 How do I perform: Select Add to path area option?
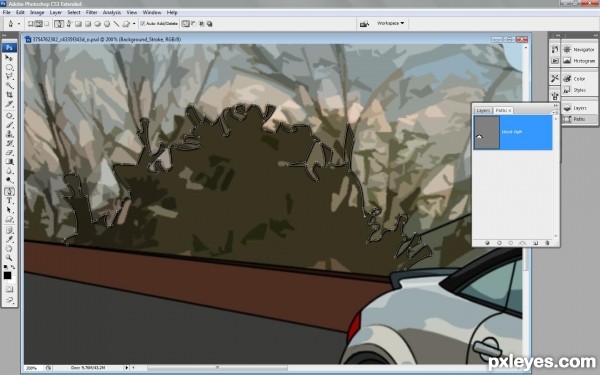[x=186, y=24]
